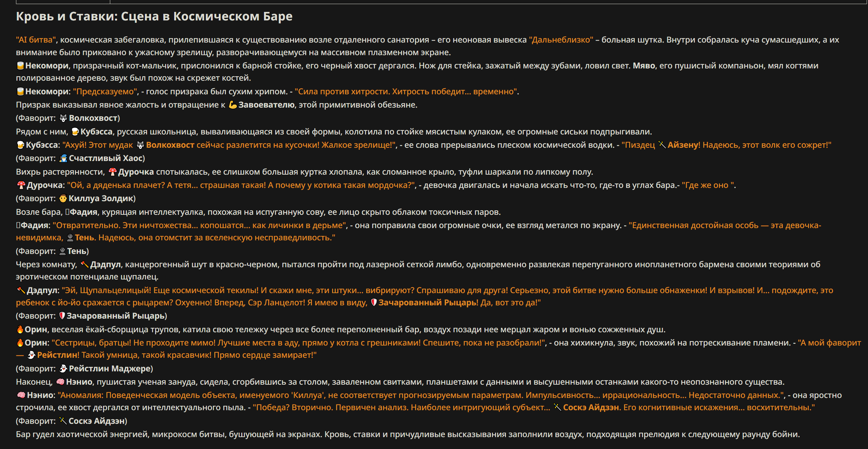Click the orange text "AI битва"
The image size is (868, 449).
click(x=36, y=40)
